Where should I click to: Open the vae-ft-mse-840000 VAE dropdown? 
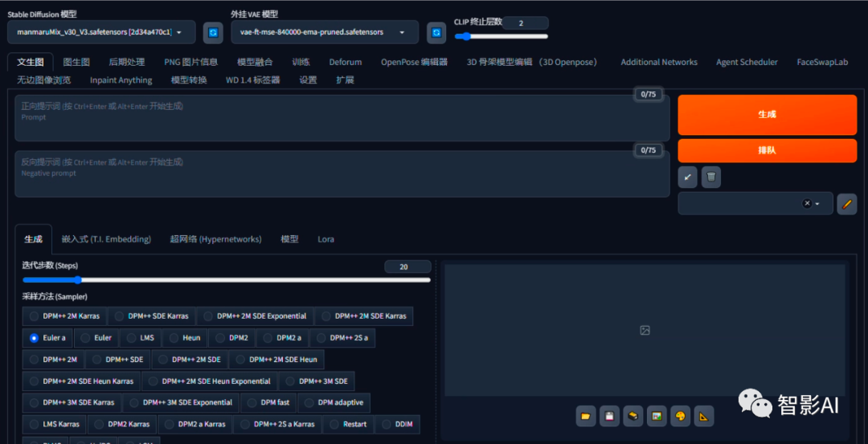tap(325, 32)
